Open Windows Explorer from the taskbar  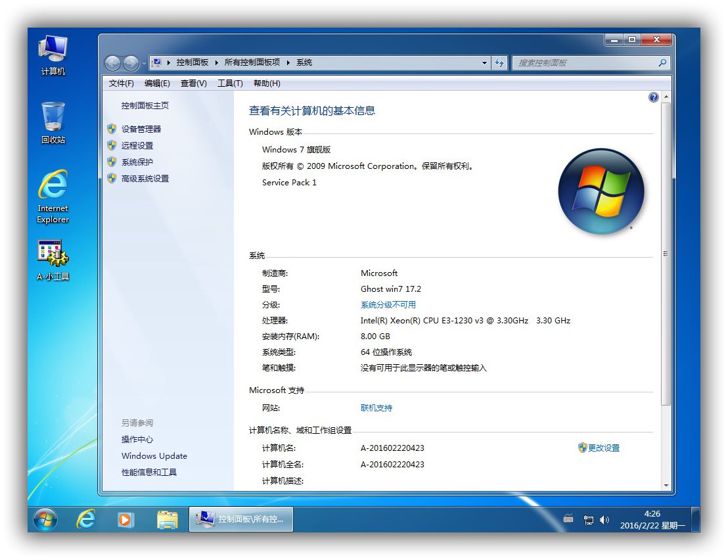pyautogui.click(x=167, y=520)
